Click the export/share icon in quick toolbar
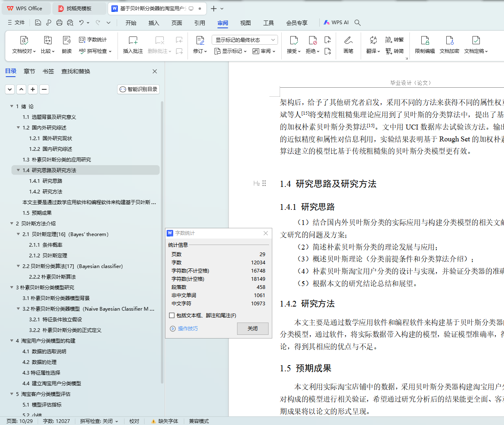Image resolution: width=504 pixels, height=425 pixels. point(49,23)
